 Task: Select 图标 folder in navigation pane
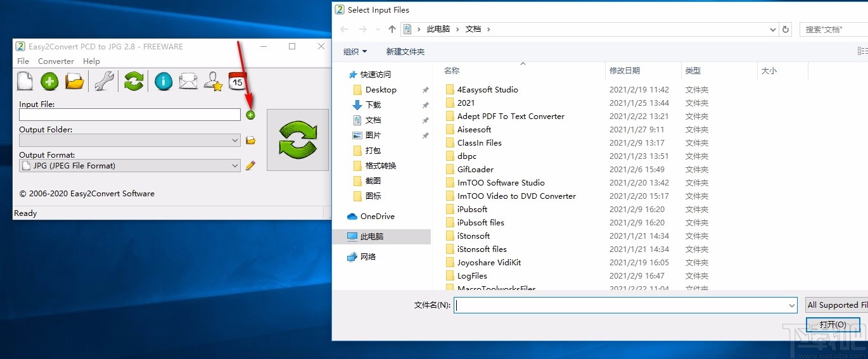tap(373, 196)
